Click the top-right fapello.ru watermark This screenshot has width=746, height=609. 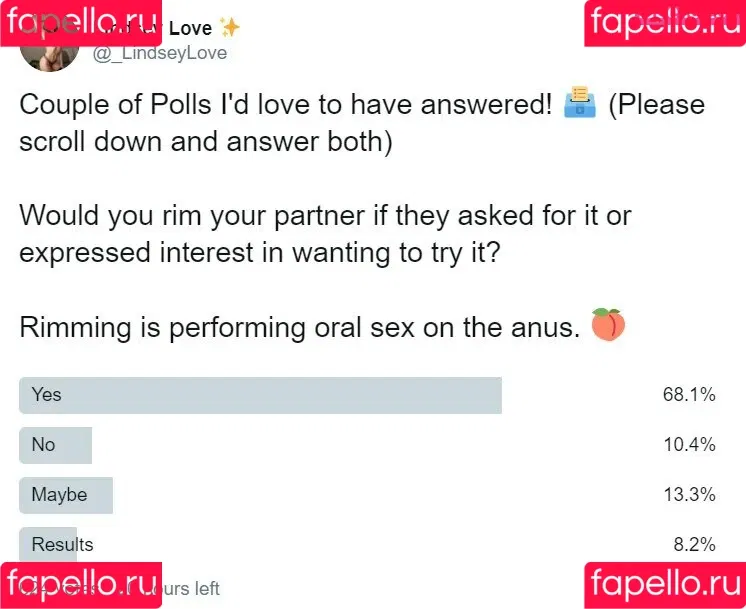[x=665, y=23]
